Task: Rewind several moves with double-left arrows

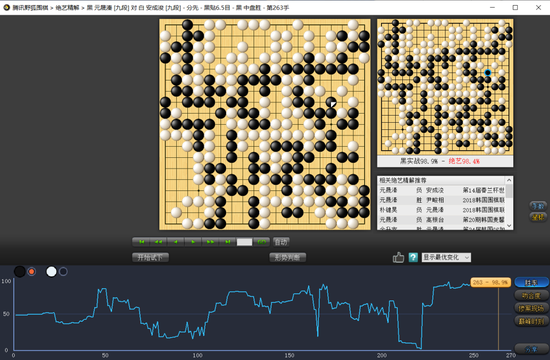Action: click(159, 242)
